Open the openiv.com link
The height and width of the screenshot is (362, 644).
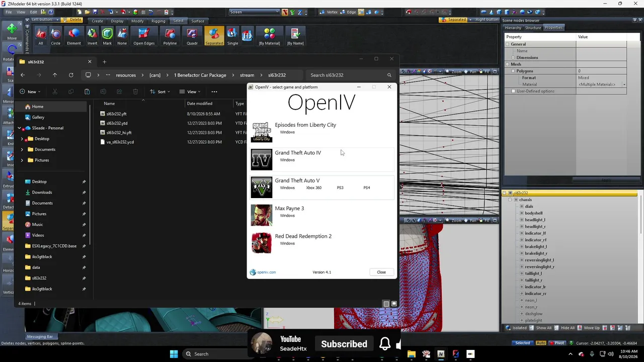[266, 272]
